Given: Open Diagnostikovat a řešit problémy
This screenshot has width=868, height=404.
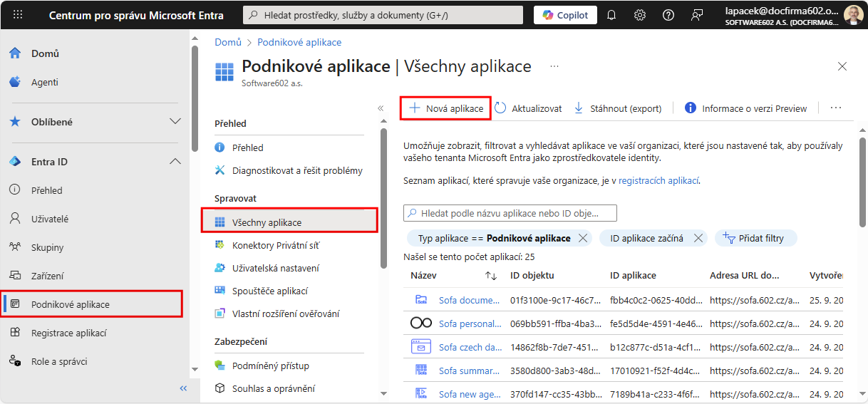Looking at the screenshot, I should (297, 170).
